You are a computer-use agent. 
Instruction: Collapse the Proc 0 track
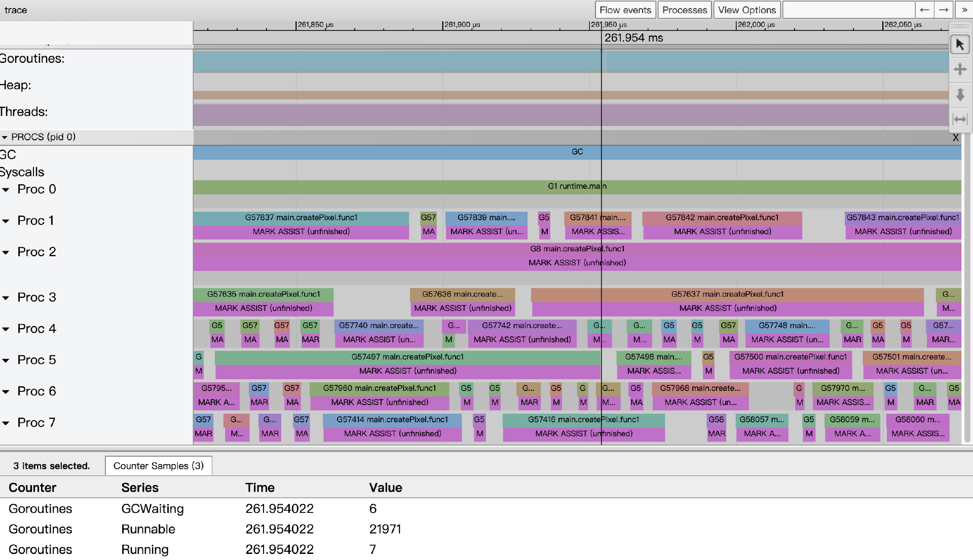pos(6,190)
